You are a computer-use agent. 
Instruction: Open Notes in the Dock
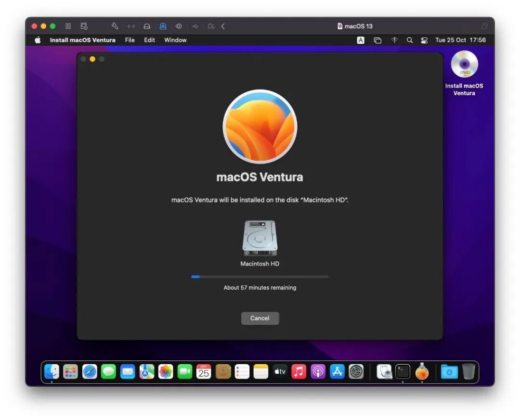point(260,371)
